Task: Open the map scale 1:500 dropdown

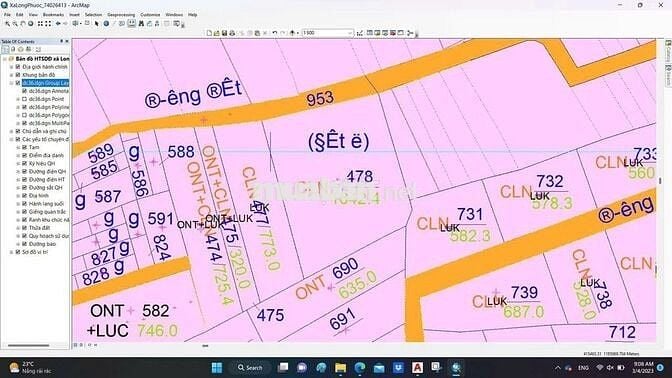Action: pos(350,33)
